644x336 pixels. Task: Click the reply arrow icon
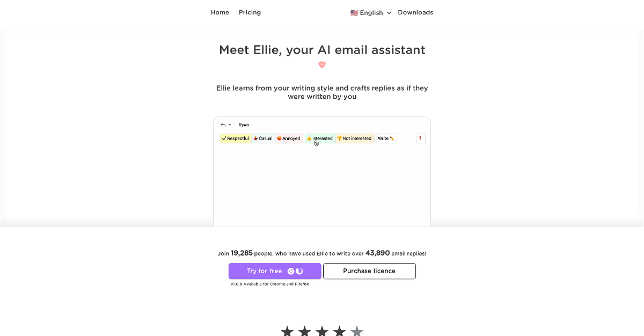pos(223,125)
